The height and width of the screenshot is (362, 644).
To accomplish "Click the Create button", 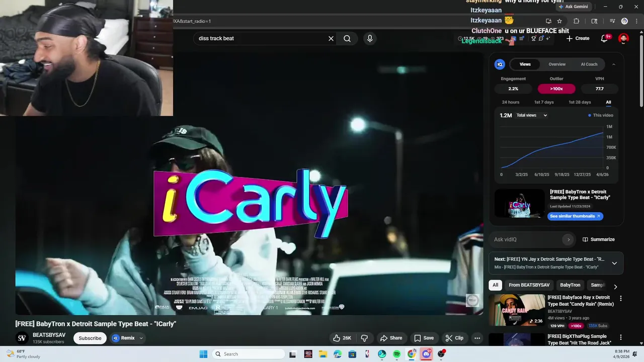I will click(578, 38).
